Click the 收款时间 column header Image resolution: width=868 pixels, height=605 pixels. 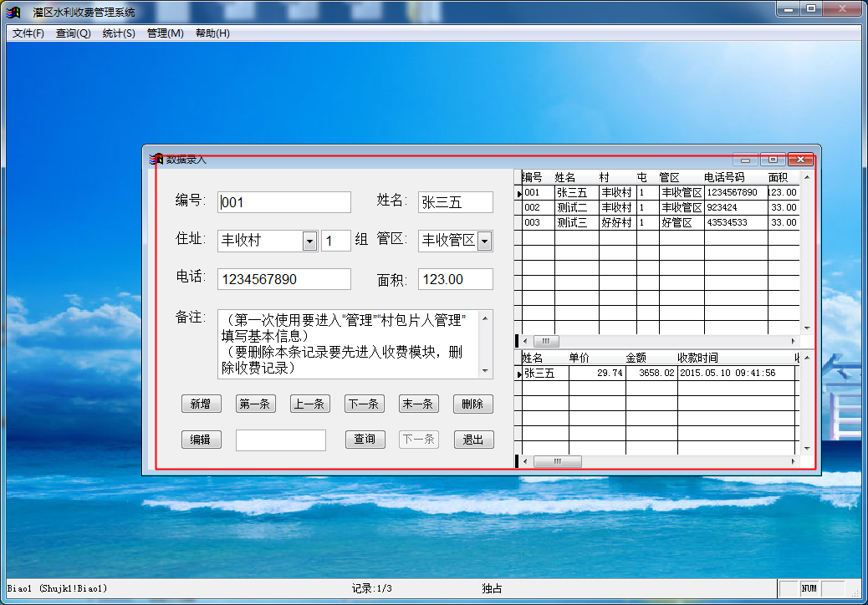[x=736, y=358]
